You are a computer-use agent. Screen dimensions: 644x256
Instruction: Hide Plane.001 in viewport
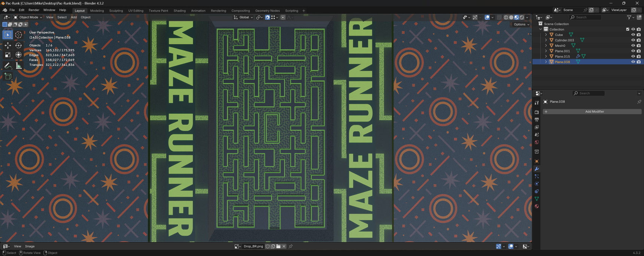click(x=633, y=51)
